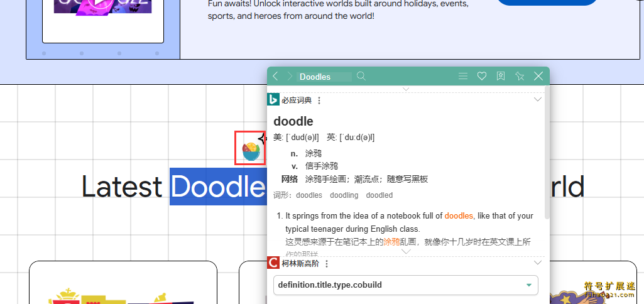The width and height of the screenshot is (644, 304).
Task: Close the dictionary popup panel
Action: click(x=538, y=76)
